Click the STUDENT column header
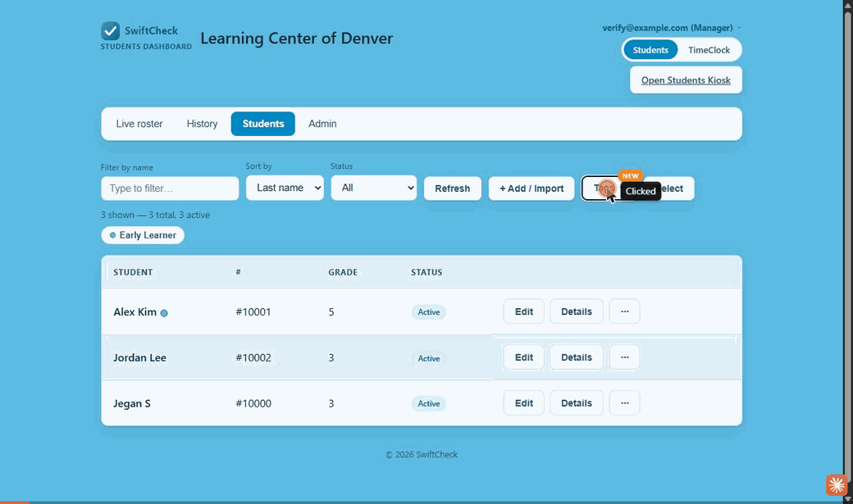Viewport: 853px width, 504px height. [x=133, y=272]
